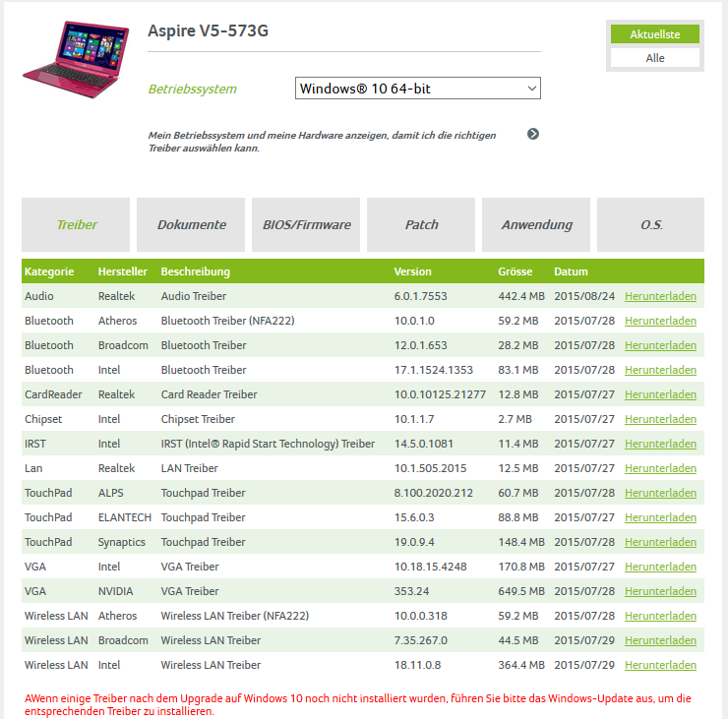Download the Broadcom Bluetooth Treiber

pyautogui.click(x=660, y=345)
